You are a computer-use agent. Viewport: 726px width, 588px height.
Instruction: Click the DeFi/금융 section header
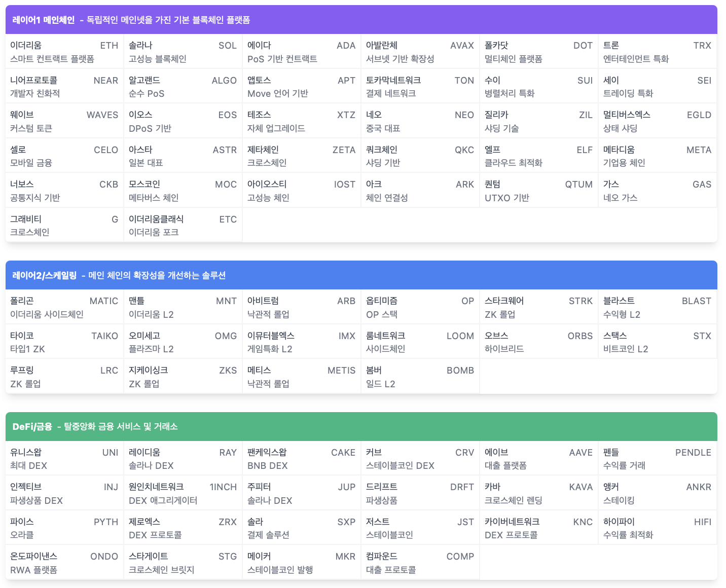[x=361, y=426]
